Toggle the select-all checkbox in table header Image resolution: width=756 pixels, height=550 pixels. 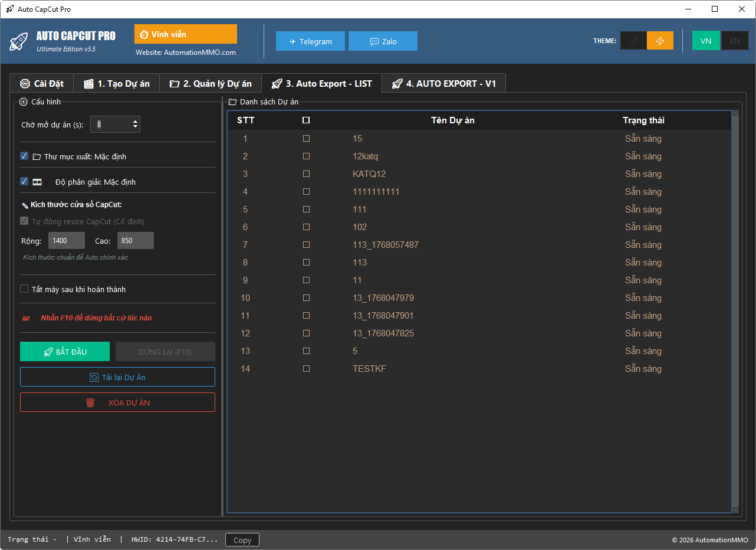point(306,120)
